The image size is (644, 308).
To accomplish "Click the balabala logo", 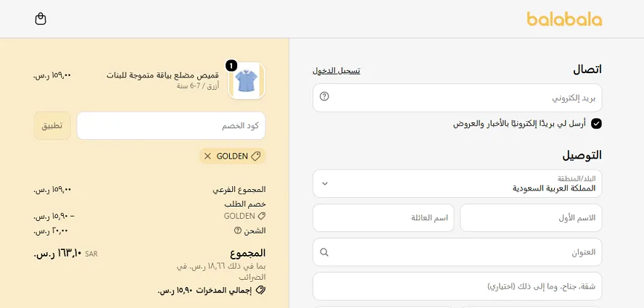I will click(564, 20).
